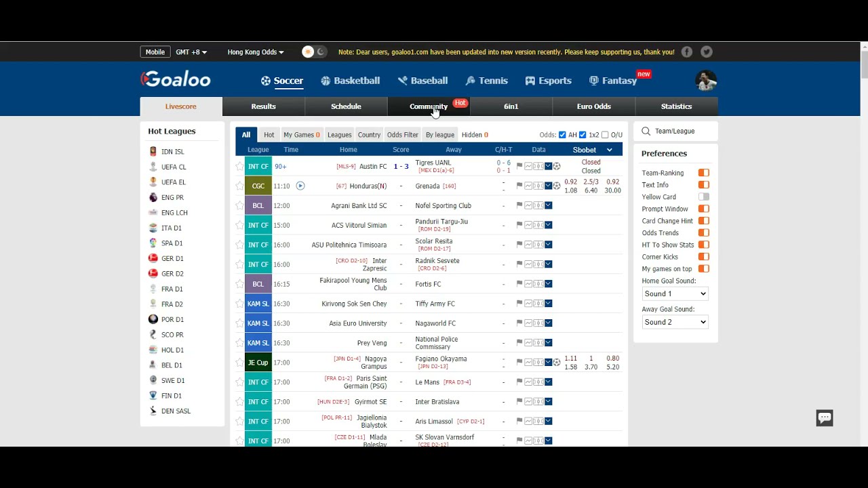The height and width of the screenshot is (488, 868).
Task: Open trend chart icon on Agrani Bank row
Action: tap(528, 205)
